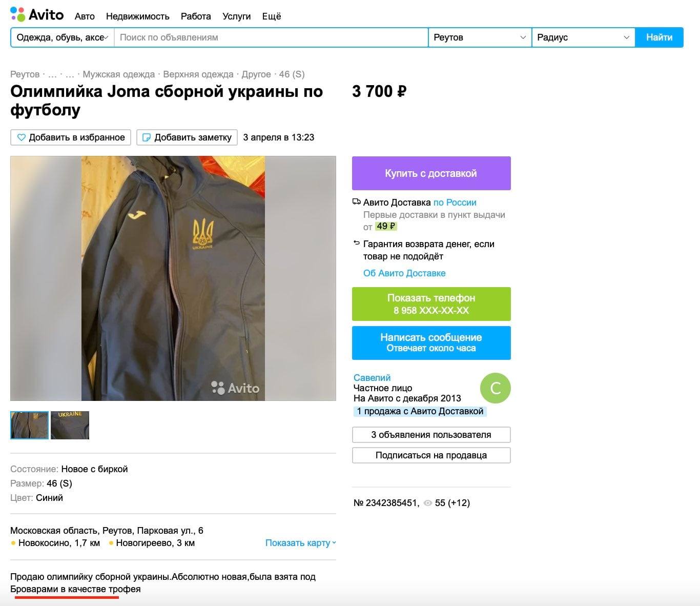Open the Ещё menu item
The width and height of the screenshot is (700, 606).
[272, 16]
